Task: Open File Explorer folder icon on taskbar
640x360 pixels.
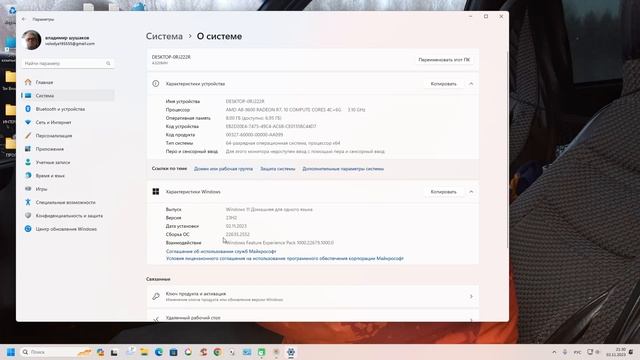Action: 144,352
